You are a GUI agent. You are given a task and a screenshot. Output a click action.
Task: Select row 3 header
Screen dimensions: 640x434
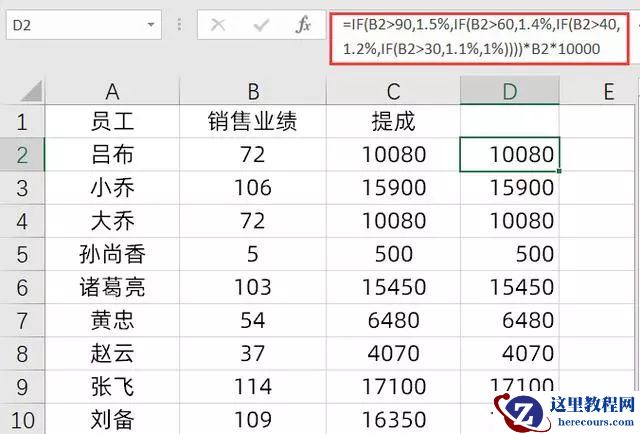22,188
